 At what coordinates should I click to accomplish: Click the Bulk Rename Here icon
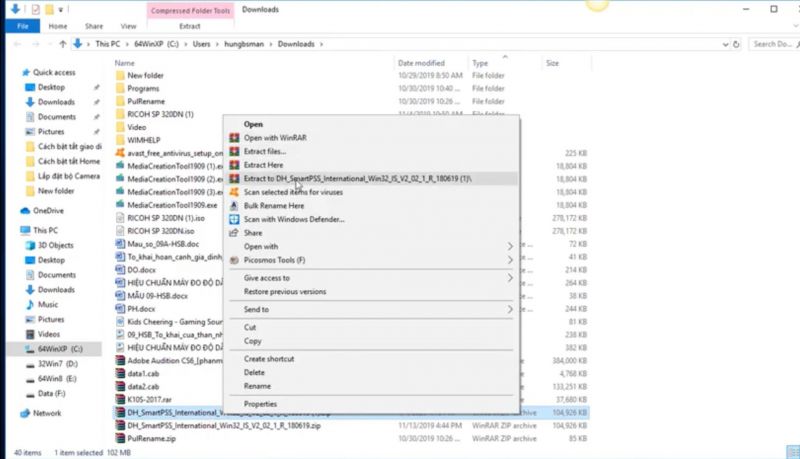tap(234, 206)
